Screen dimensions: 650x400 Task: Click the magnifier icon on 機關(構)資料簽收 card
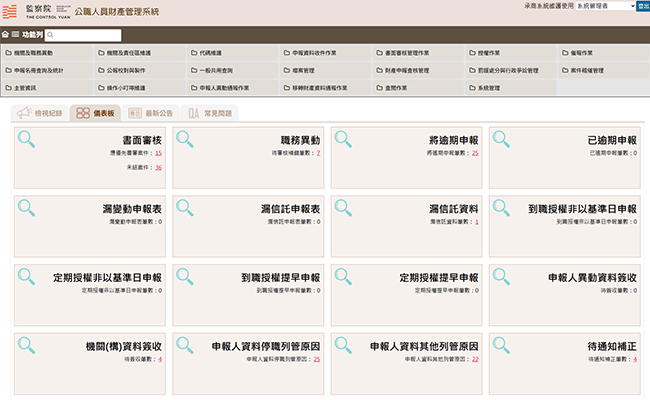coord(27,345)
